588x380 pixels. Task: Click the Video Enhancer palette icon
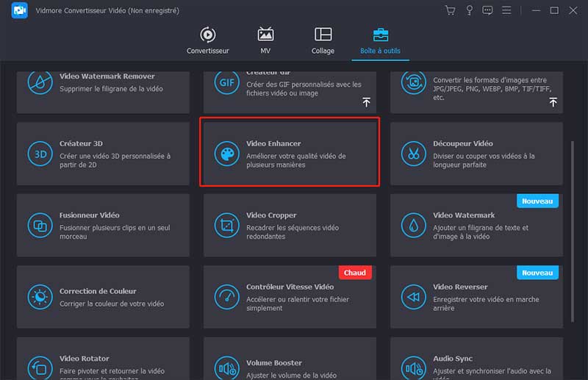coord(226,154)
